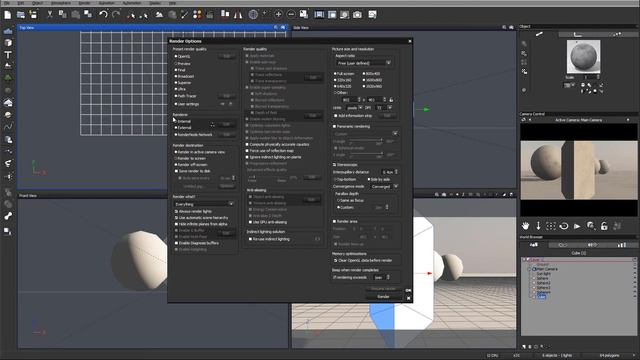This screenshot has width=640, height=360.
Task: Switch to first World Browser tab
Action: (x=534, y=245)
